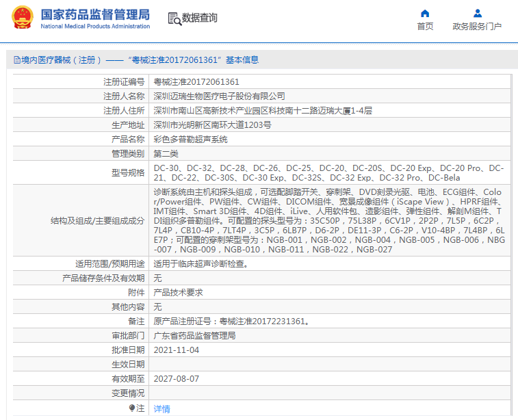Click the 数据查询 label
Viewport: 518px width, 420px height.
point(200,18)
